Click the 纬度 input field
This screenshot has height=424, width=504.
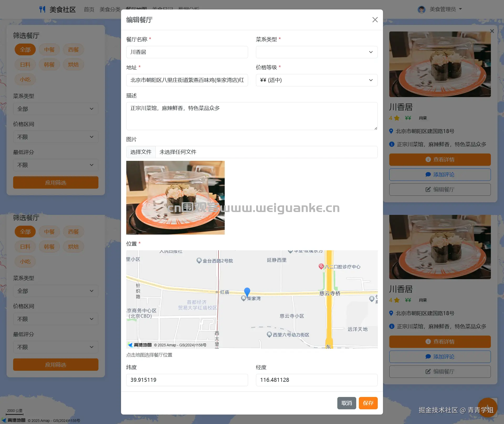point(187,380)
